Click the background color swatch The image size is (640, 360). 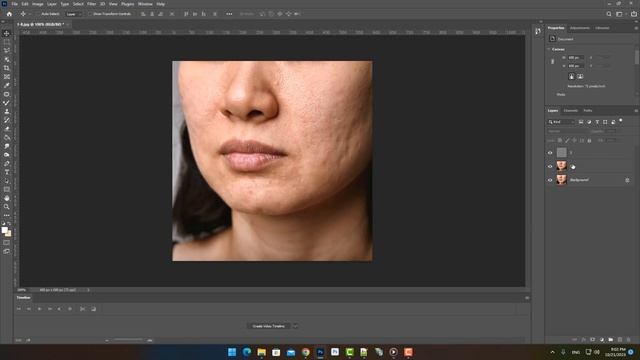pyautogui.click(x=9, y=234)
